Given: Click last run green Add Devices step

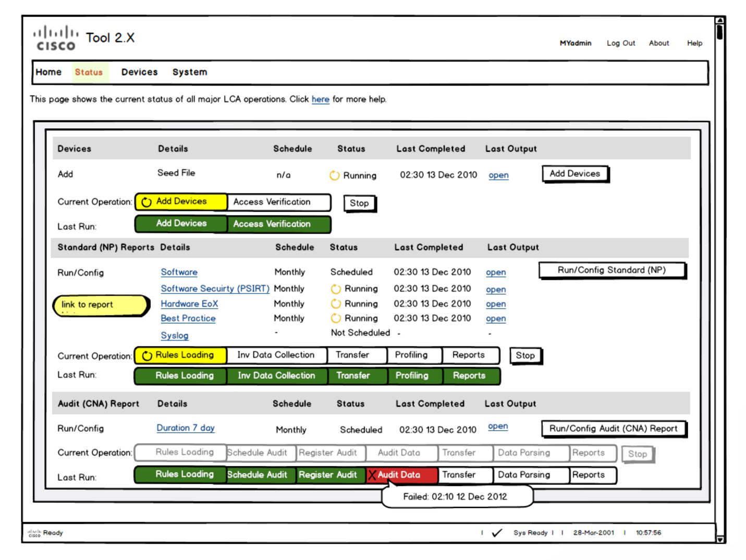Looking at the screenshot, I should 181,224.
